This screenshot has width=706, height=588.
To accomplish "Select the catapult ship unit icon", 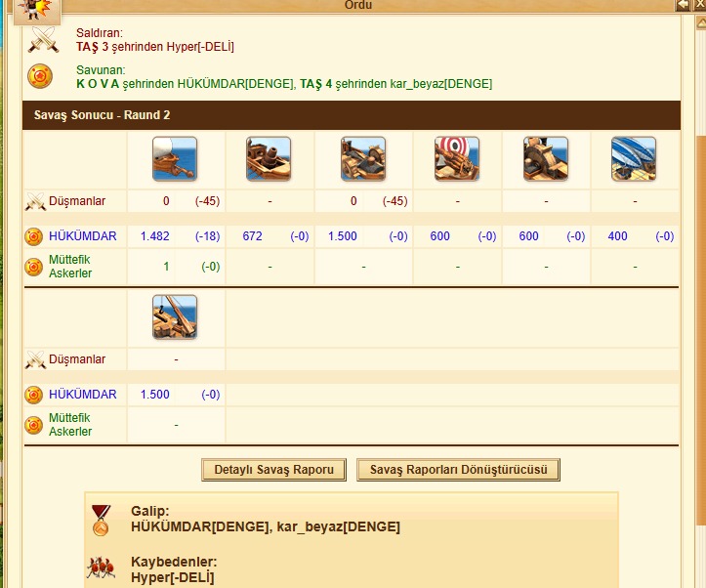I will coord(363,159).
